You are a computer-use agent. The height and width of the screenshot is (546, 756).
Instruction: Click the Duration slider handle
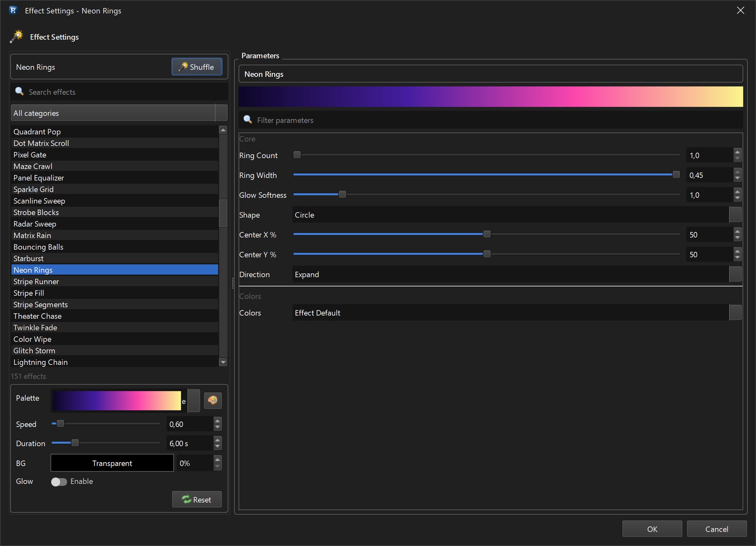pyautogui.click(x=75, y=443)
